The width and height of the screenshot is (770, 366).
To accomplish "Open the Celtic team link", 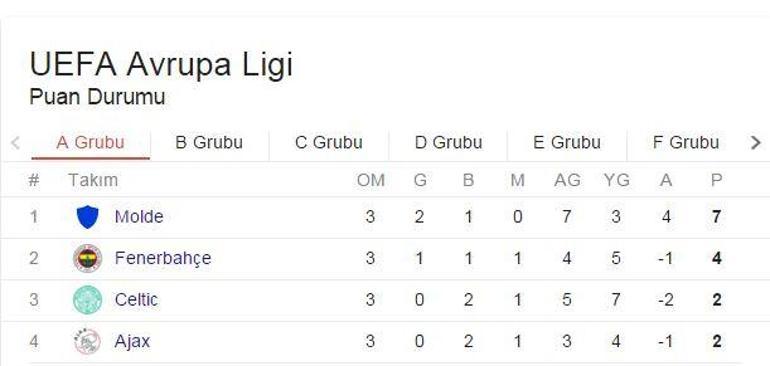I will pos(136,300).
